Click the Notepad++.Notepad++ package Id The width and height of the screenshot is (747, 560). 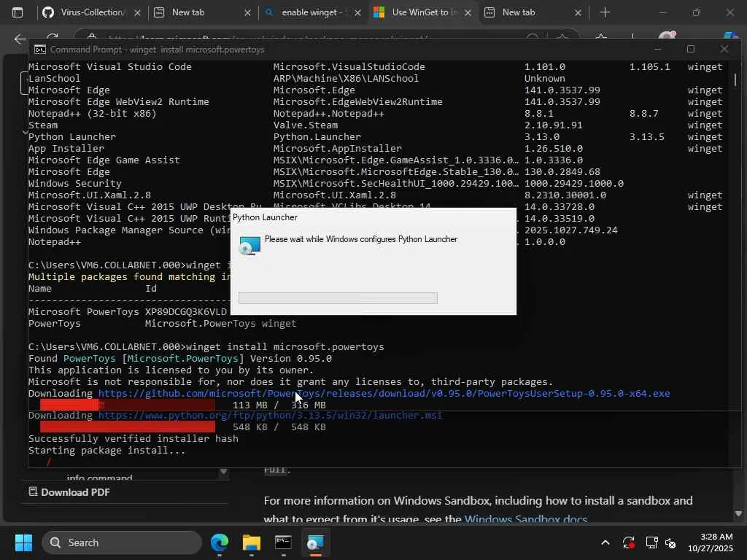(x=328, y=113)
